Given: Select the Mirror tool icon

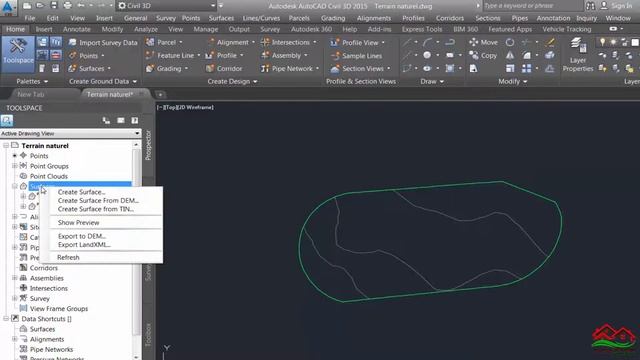Looking at the screenshot, I should coord(510,56).
